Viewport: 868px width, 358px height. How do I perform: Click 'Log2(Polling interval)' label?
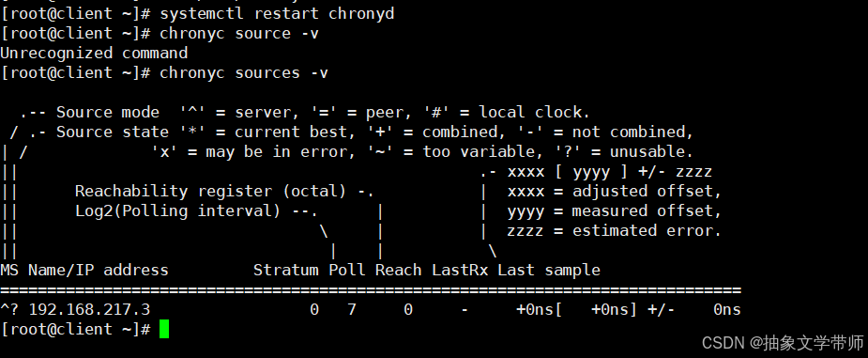[x=177, y=211]
